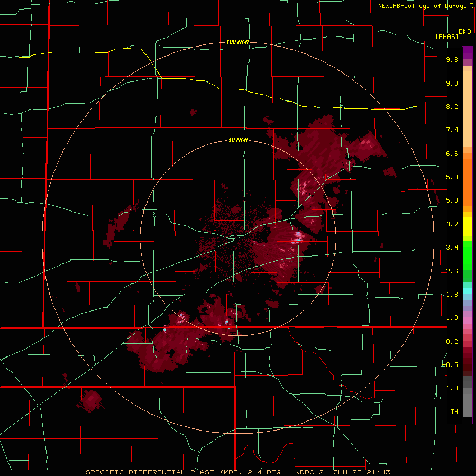Select the 6.6 value on the KDP scale
This screenshot has height=476, width=476.
tap(452, 153)
